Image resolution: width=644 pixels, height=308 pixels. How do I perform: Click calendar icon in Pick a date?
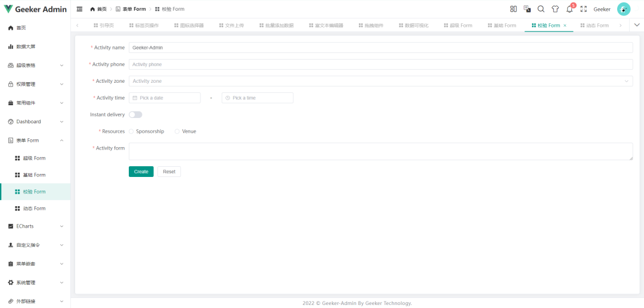(135, 98)
